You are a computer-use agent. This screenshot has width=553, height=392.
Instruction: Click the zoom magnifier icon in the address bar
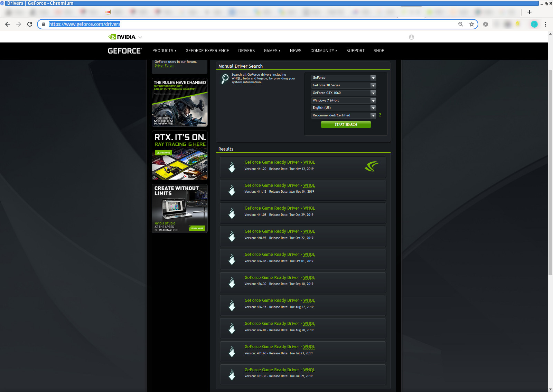460,24
